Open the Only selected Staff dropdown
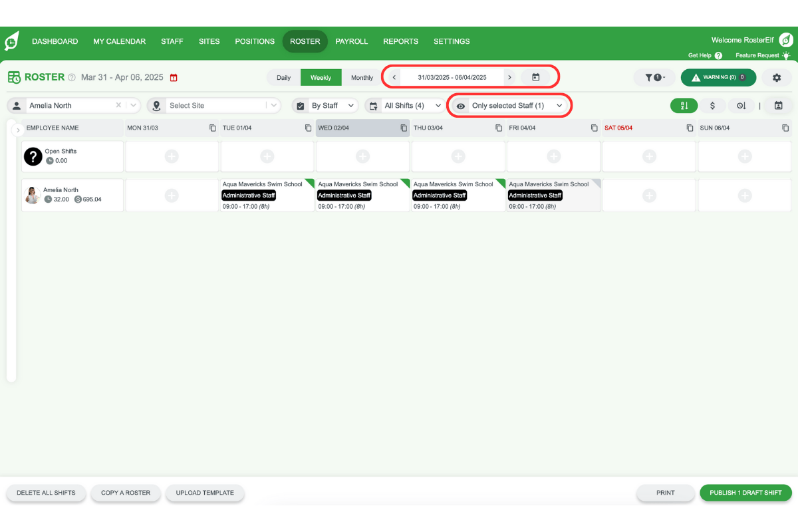798x532 pixels. click(x=509, y=106)
